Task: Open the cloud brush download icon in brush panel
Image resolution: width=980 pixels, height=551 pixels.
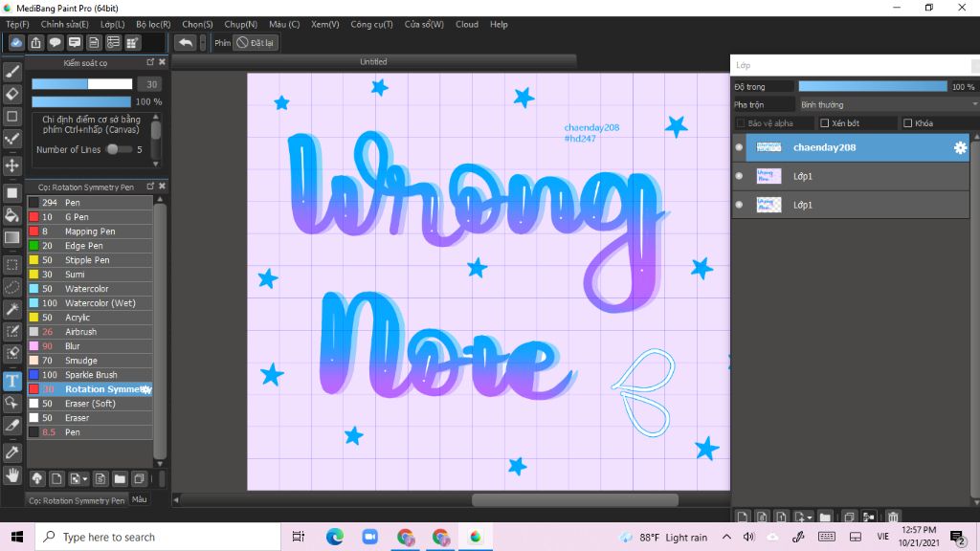Action: (x=37, y=479)
